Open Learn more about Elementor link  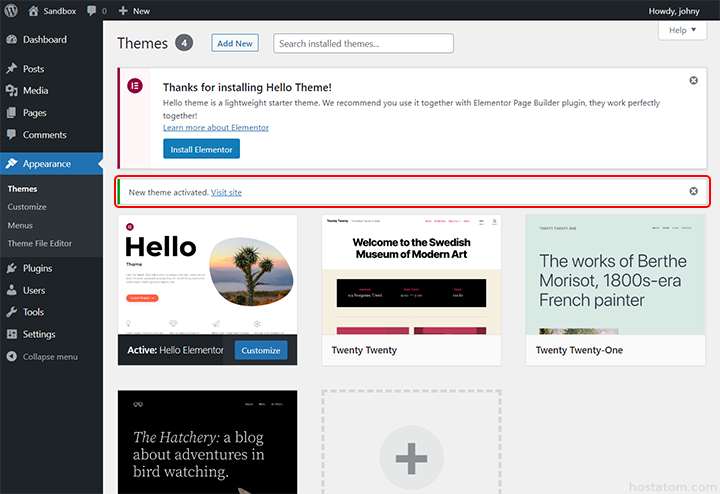[x=215, y=127]
